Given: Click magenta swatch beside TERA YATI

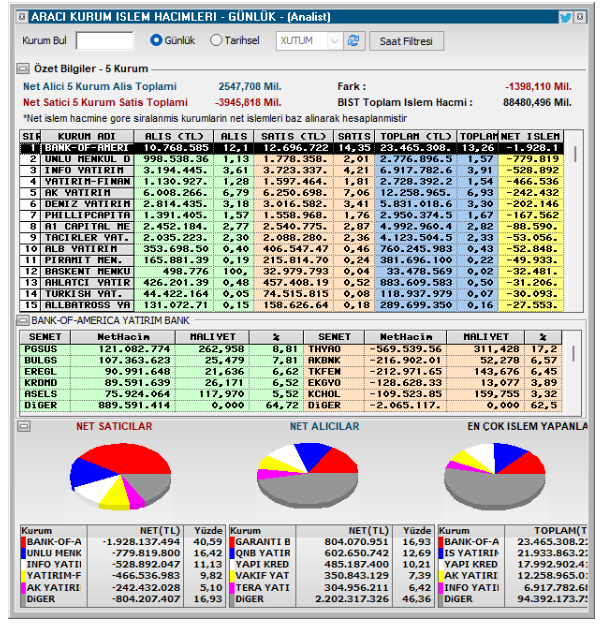Looking at the screenshot, I should (232, 588).
